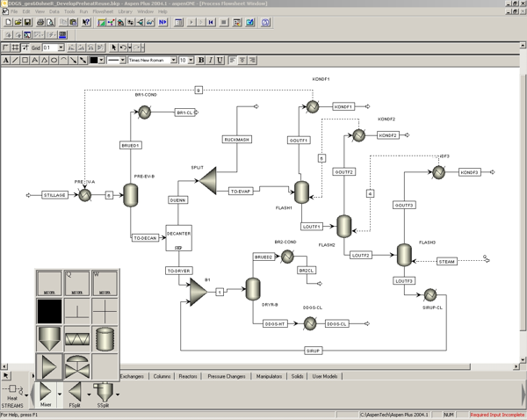Click the Text tool A icon
The width and height of the screenshot is (527, 420).
[x=6, y=61]
